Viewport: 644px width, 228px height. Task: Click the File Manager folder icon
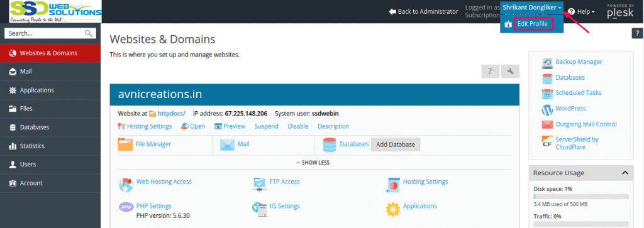(125, 144)
